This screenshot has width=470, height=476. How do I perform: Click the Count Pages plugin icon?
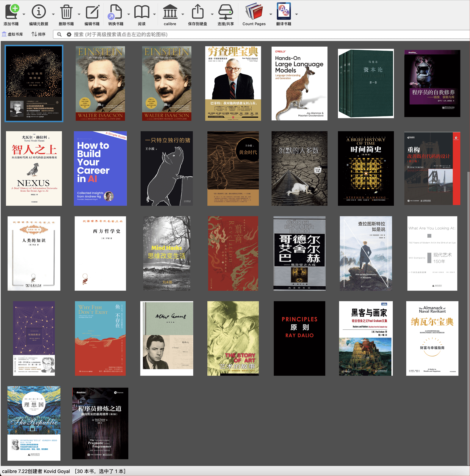pos(254,12)
